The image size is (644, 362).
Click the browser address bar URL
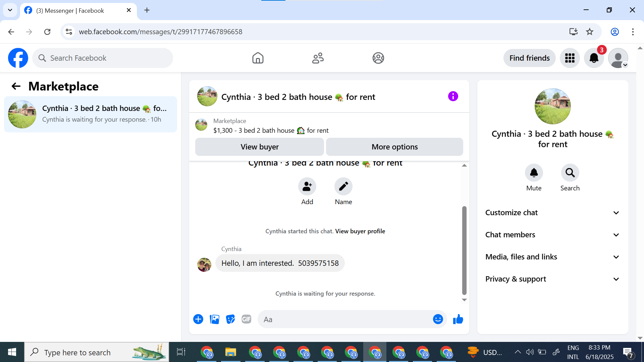click(160, 32)
